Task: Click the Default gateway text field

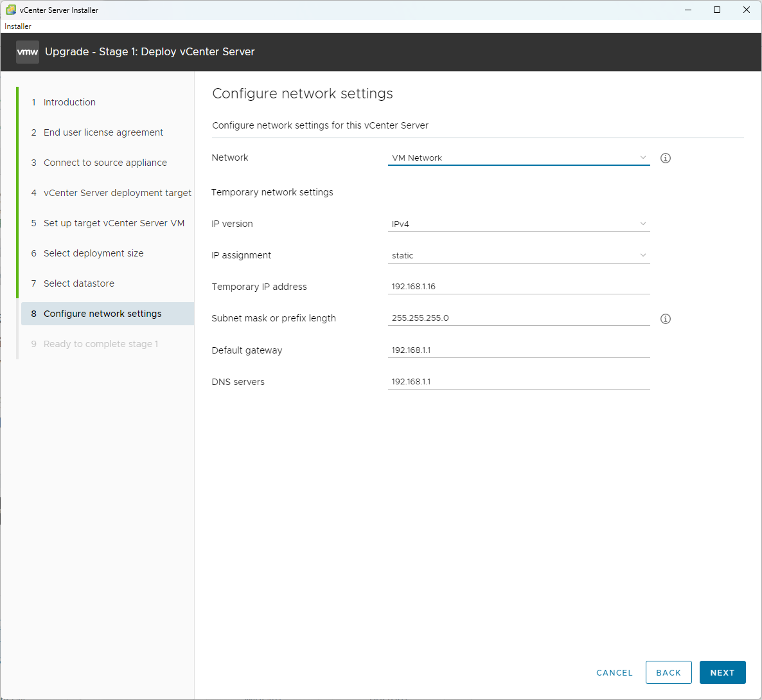Action: [x=518, y=350]
